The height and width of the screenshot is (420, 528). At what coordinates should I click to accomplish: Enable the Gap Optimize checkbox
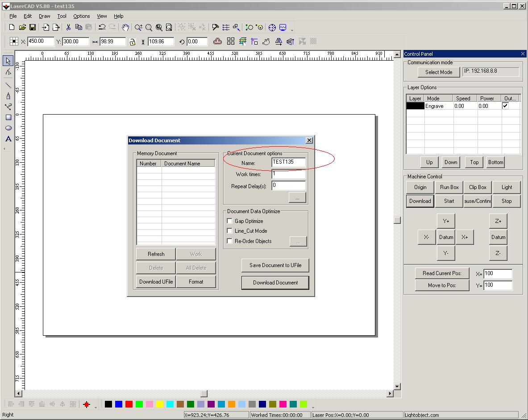coord(230,221)
